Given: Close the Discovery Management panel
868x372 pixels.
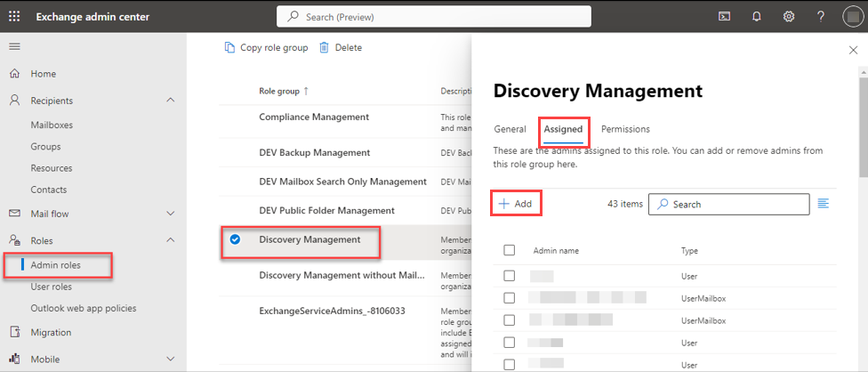Looking at the screenshot, I should pyautogui.click(x=853, y=51).
